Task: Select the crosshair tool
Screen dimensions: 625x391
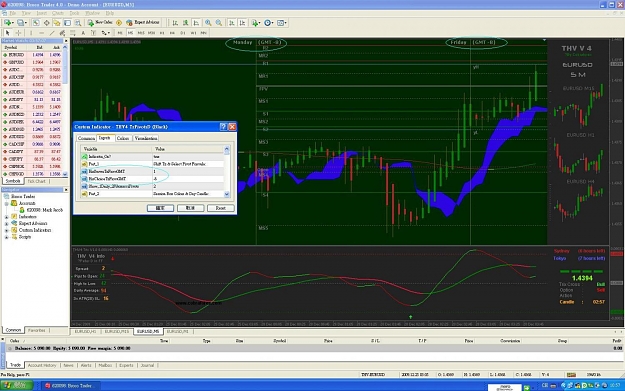Action: coord(18,33)
